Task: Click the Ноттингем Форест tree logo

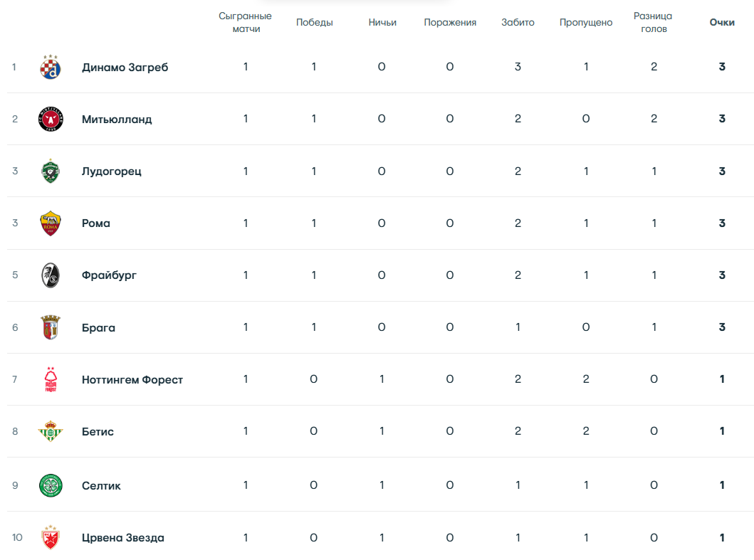Action: 51,379
